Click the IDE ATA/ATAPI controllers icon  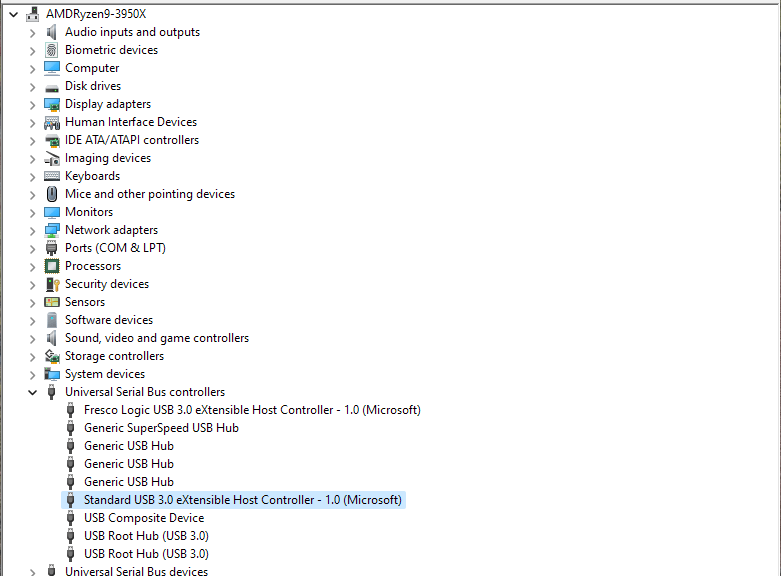52,141
